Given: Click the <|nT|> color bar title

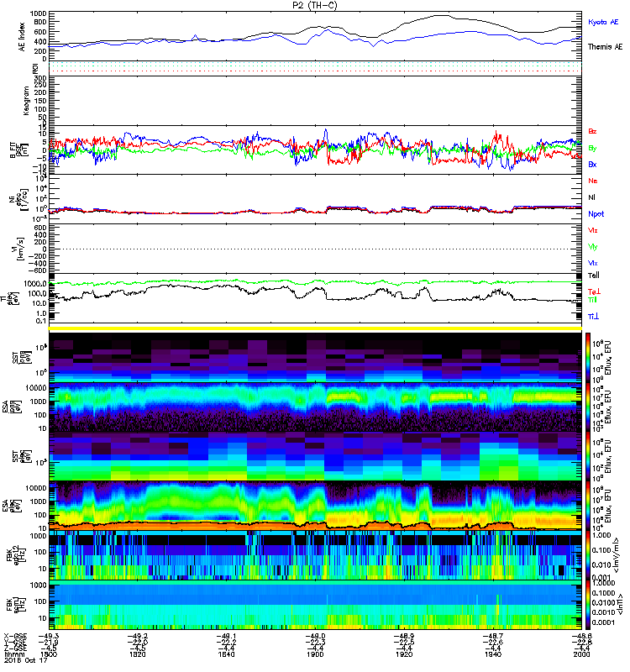Looking at the screenshot, I should pyautogui.click(x=618, y=605).
